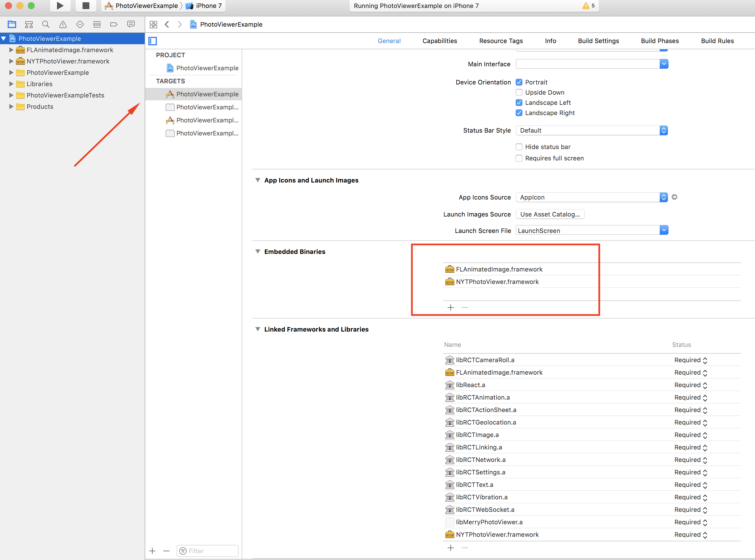Enable the Upside Down orientation checkbox
The height and width of the screenshot is (560, 755).
point(519,93)
